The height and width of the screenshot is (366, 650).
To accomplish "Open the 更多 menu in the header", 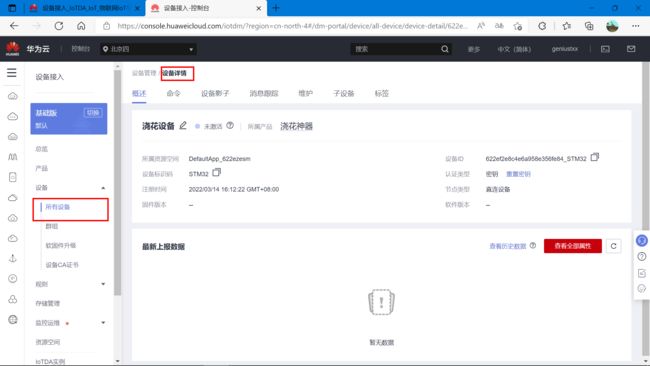I will 474,49.
